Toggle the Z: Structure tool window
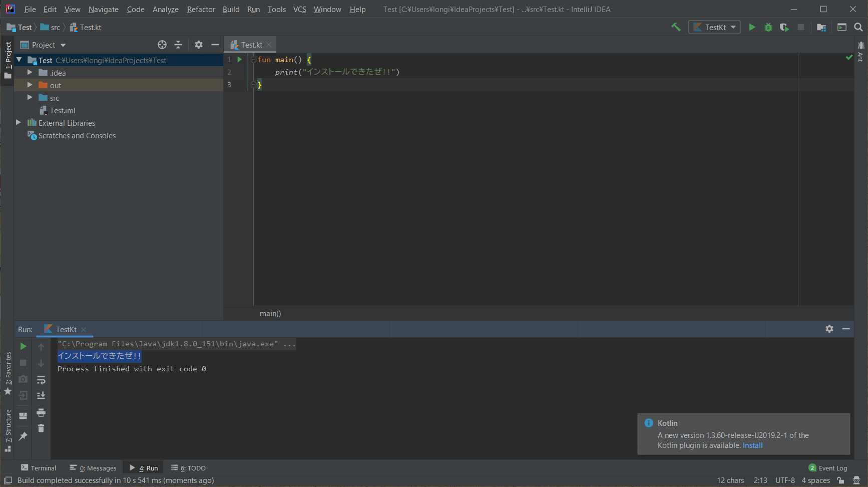The image size is (868, 487). [8, 430]
